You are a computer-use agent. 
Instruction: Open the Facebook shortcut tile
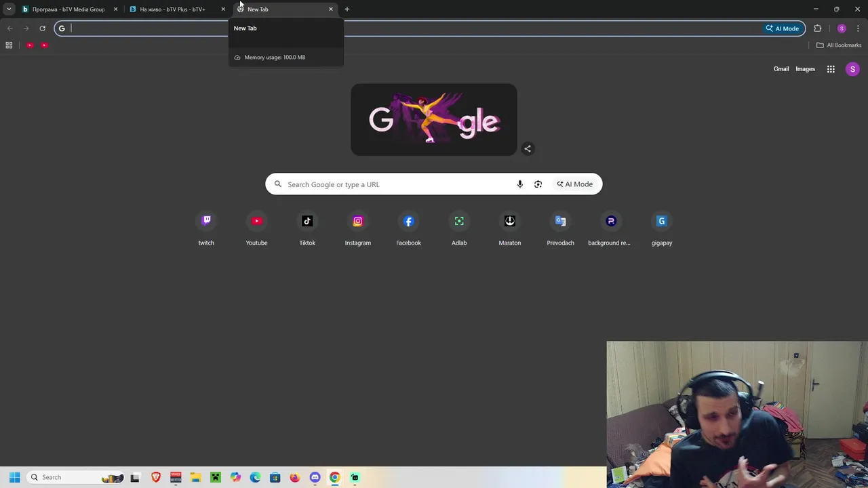point(408,229)
